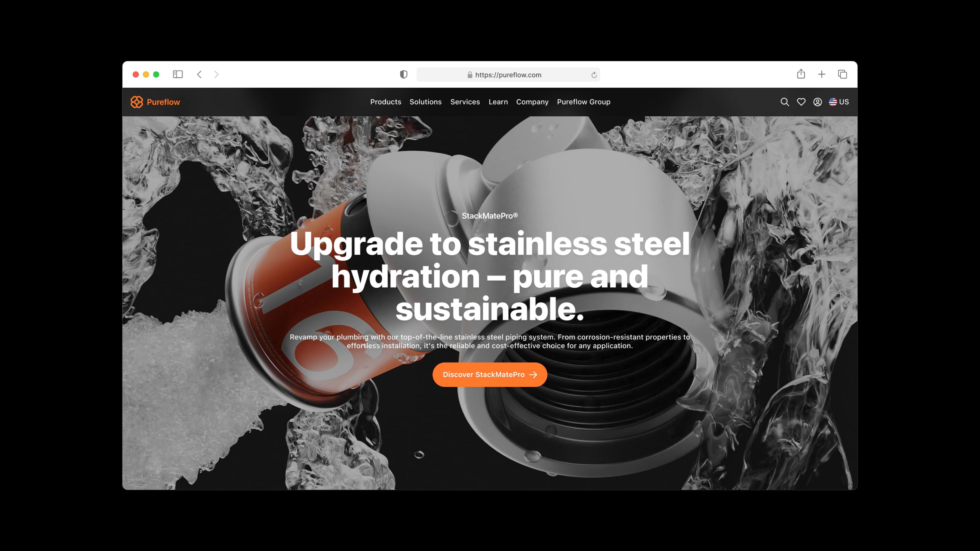Expand the Products navigation dropdown
This screenshot has width=980, height=551.
tap(386, 102)
